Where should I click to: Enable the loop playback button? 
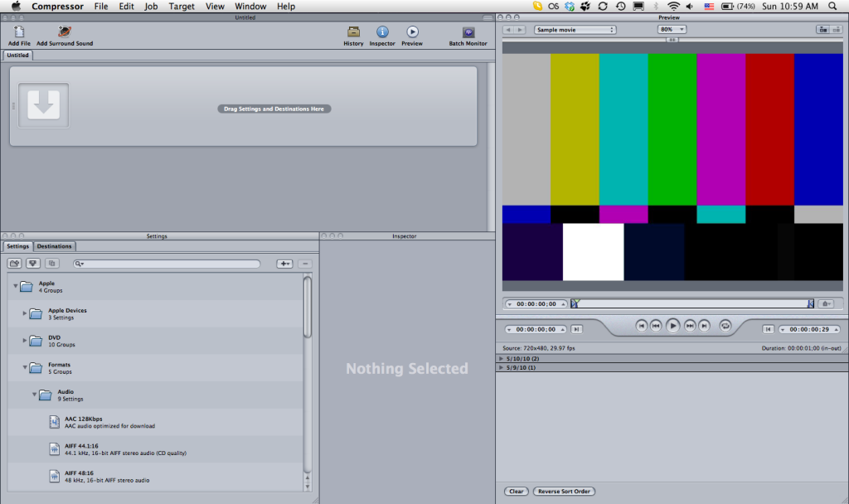tap(725, 327)
